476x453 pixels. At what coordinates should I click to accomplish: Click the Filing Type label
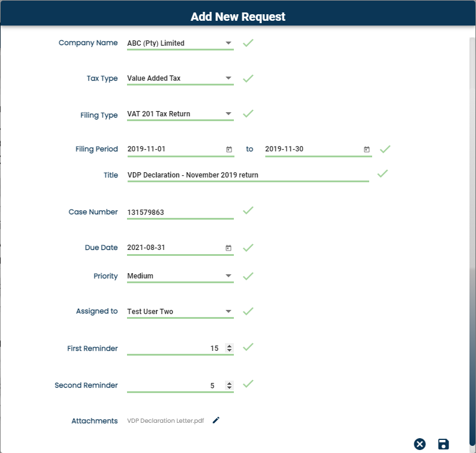99,115
